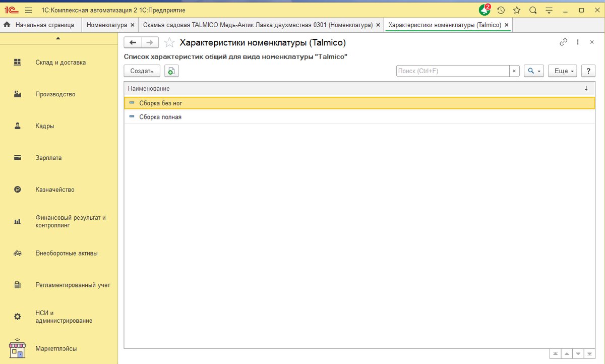This screenshot has height=364, width=605.
Task: Jump to list end arrow
Action: click(589, 354)
